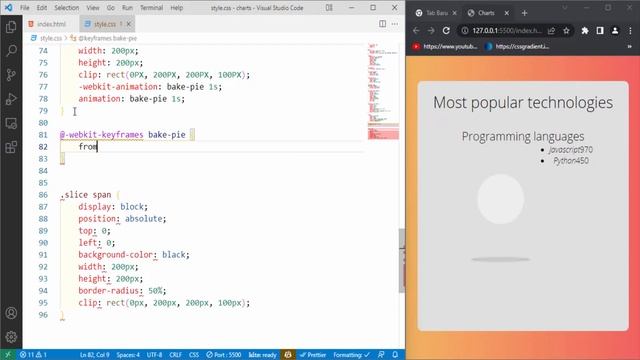640x360 pixels.
Task: Open the Search view in the activity bar
Action: (11, 51)
